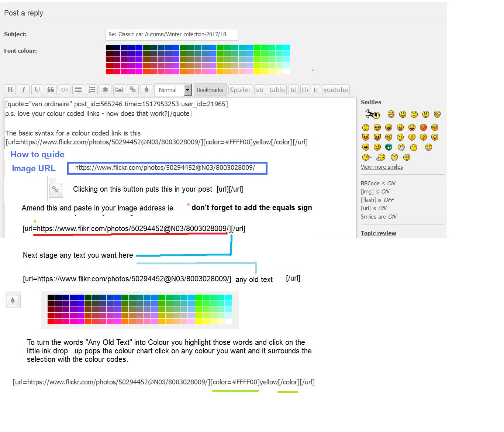Insert the sad frowning smiley
This screenshot has width=504, height=432.
414,114
